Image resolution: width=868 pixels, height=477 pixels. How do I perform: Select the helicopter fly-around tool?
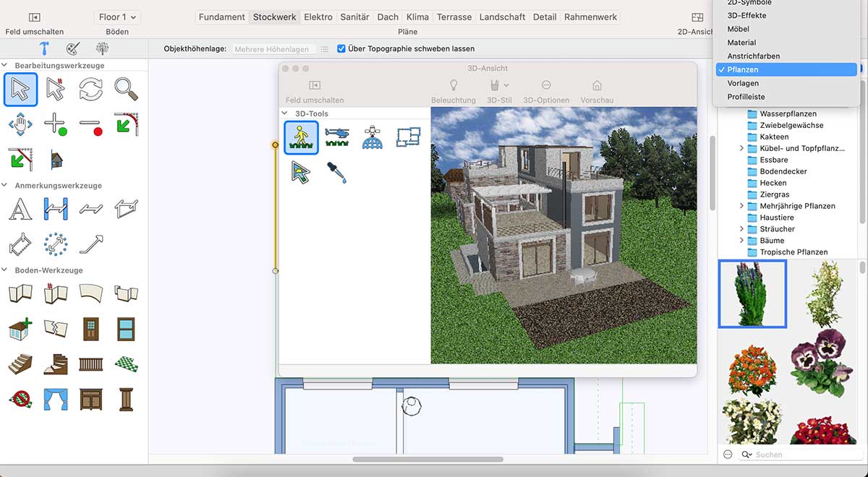tap(337, 137)
